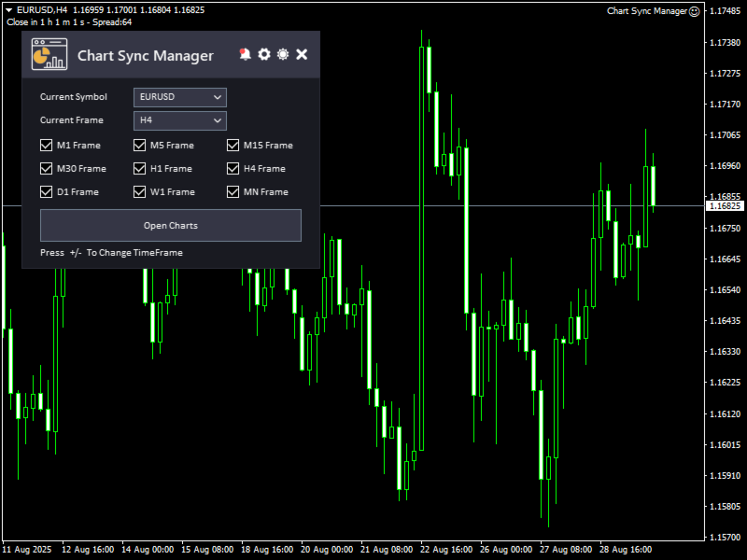Click the 'Current Frame' label

point(72,120)
